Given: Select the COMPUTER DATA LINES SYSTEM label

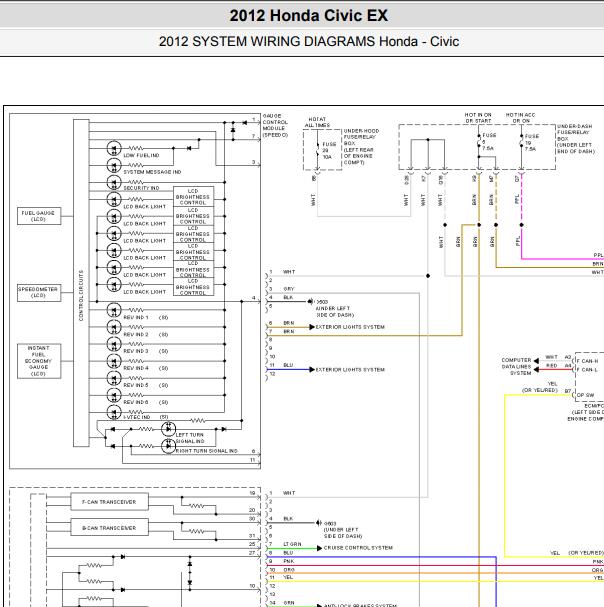Looking at the screenshot, I should click(516, 367).
